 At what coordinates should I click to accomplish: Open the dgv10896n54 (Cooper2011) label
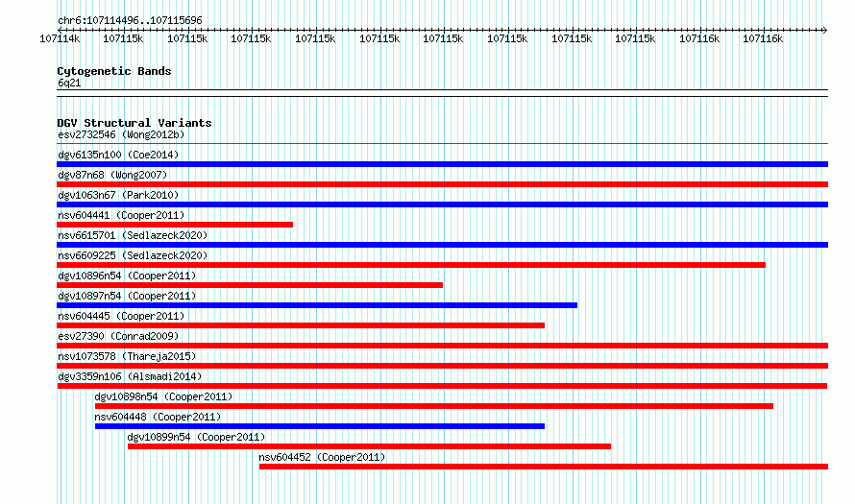click(x=127, y=276)
